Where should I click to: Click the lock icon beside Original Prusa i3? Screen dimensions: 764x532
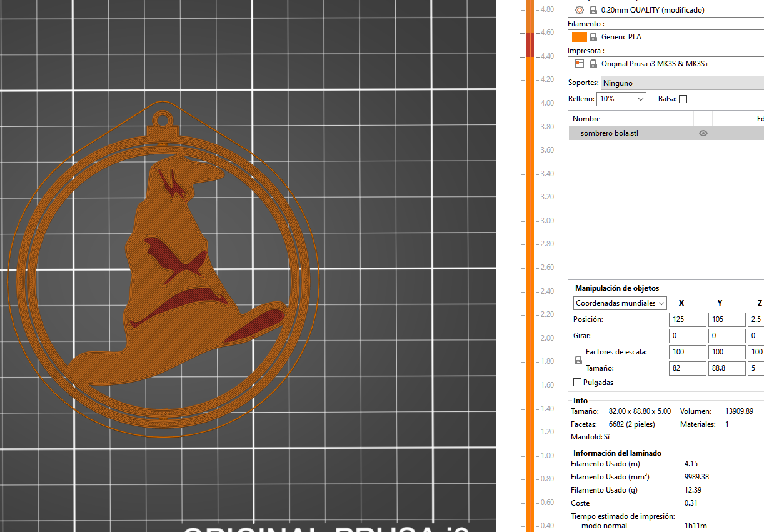(593, 64)
